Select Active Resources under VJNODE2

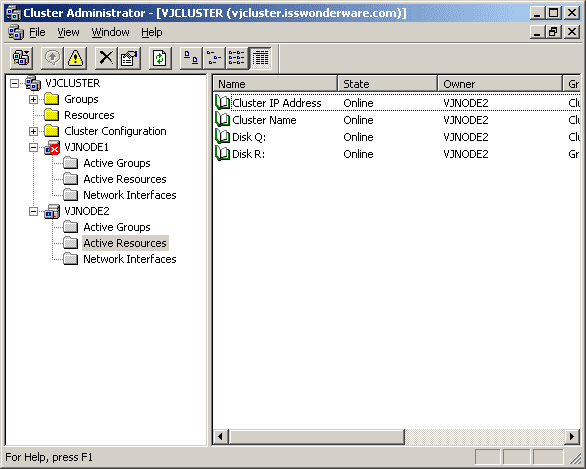coord(125,243)
